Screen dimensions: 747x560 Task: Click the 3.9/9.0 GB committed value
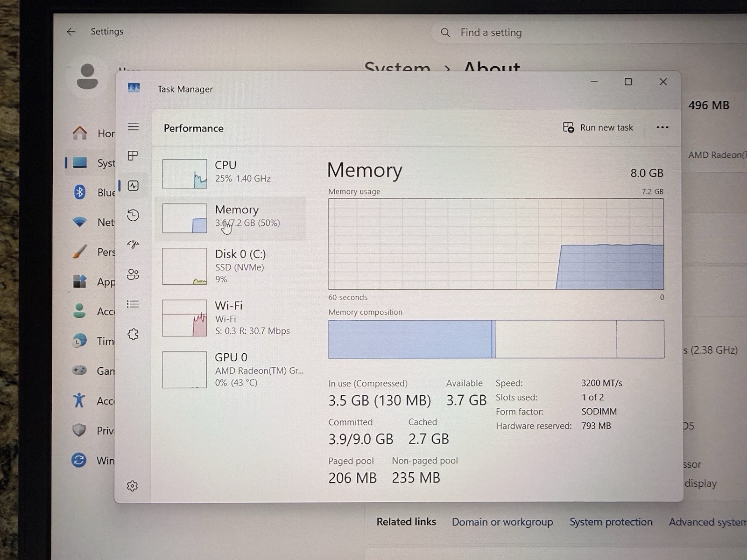(x=361, y=439)
